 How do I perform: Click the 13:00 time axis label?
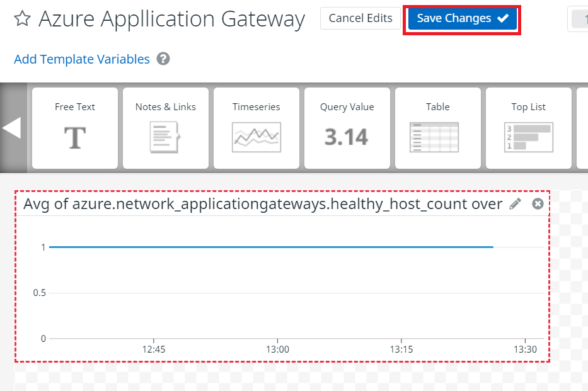[x=277, y=349]
